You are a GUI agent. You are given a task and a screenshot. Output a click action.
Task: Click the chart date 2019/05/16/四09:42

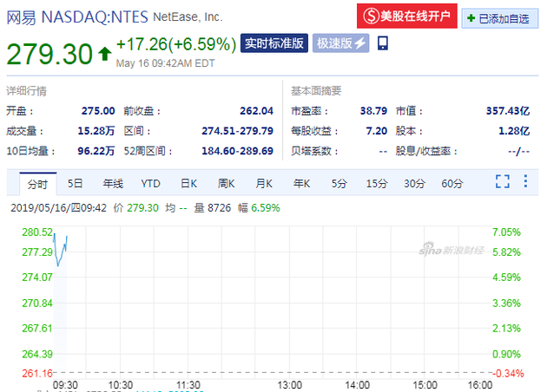pos(59,208)
